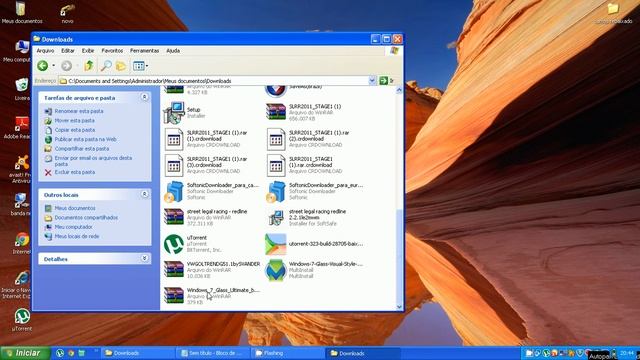Viewport: 640px width, 360px height.
Task: Select SLRR2011_STAGE1 (1).rar.crdownload file icon
Action: pos(276,165)
